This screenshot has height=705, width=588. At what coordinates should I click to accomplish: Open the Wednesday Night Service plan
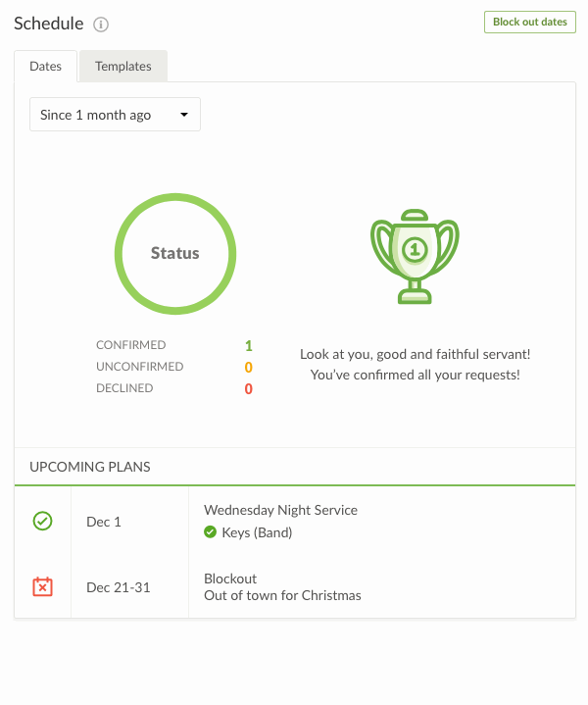(280, 510)
